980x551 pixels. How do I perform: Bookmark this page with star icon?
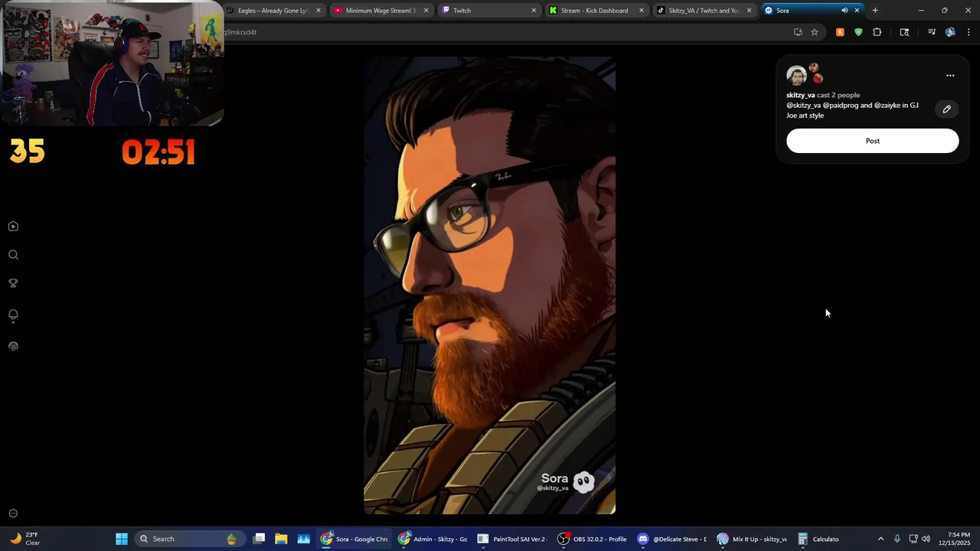815,32
